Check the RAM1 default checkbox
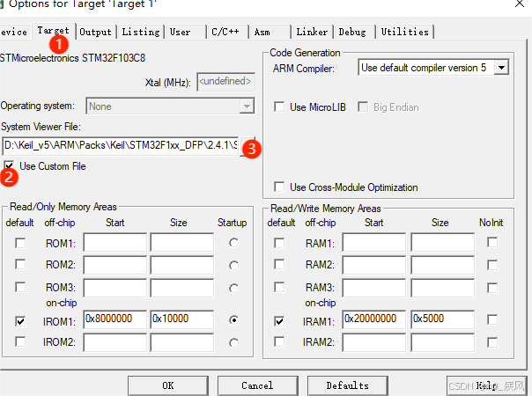Screen dimensions: 532x396 [279, 243]
